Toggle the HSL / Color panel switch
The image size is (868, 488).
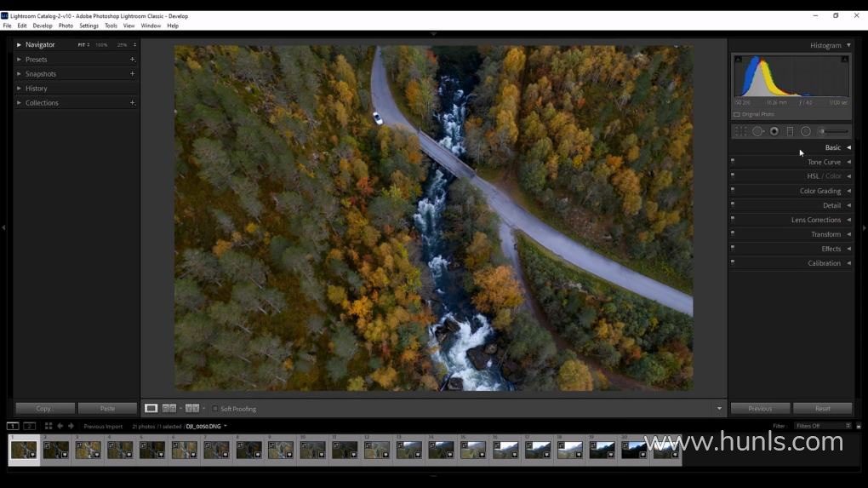[733, 175]
